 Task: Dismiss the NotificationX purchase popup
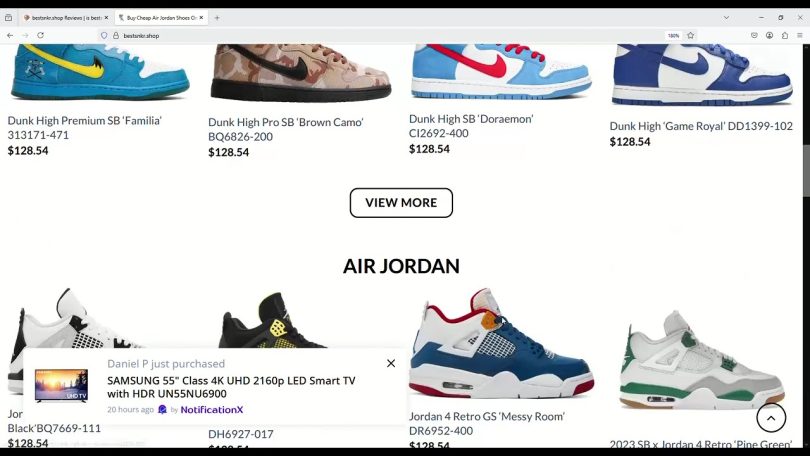point(391,364)
